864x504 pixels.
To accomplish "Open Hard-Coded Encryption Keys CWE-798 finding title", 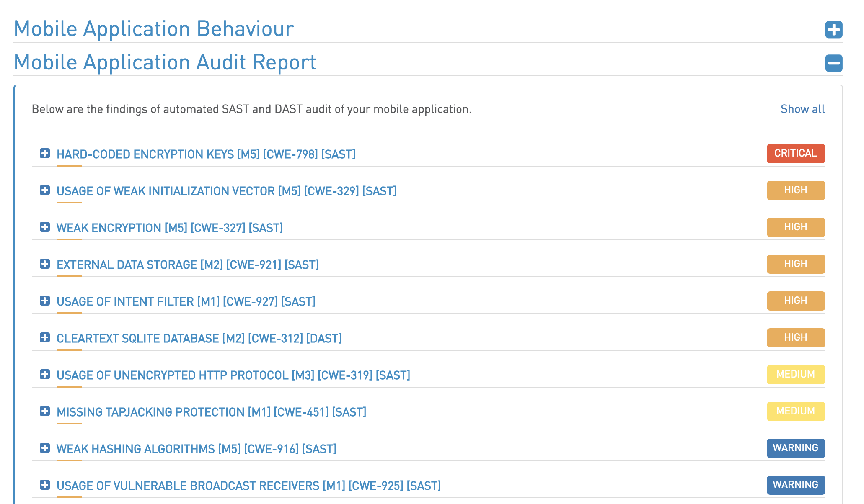I will point(206,154).
